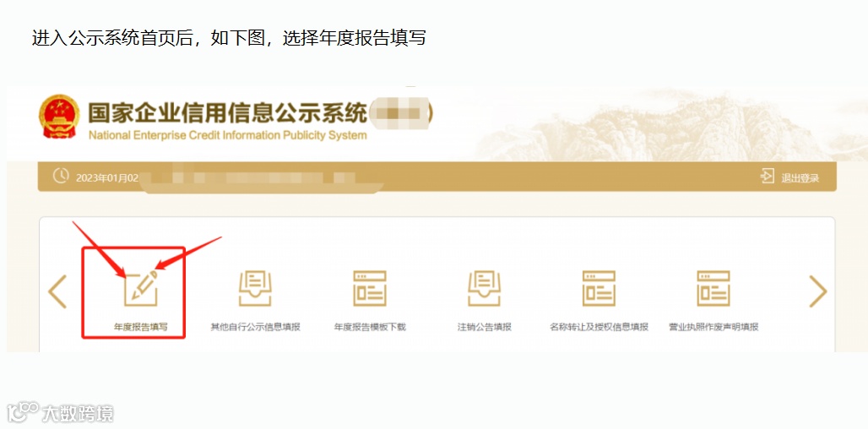The image size is (868, 429).
Task: Open the 年度报告填写 pencil icon
Action: 141,289
